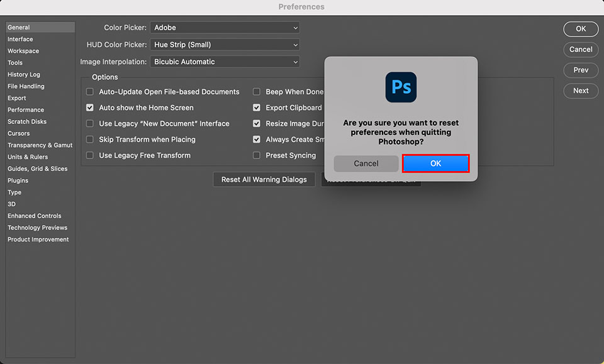Confirm reset by clicking OK in dialog

coord(435,163)
